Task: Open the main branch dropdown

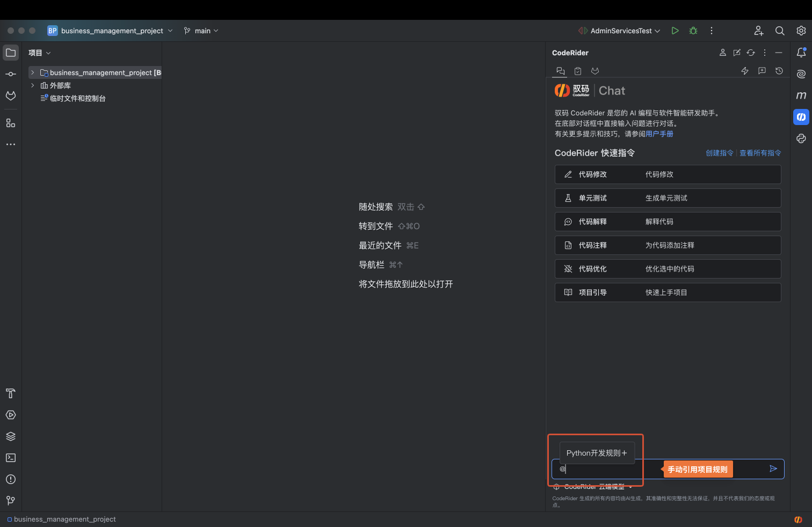Action: [201, 31]
